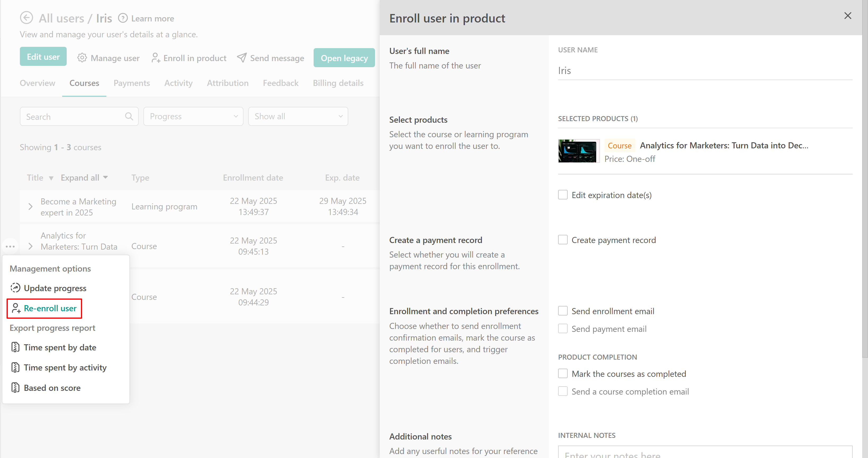Switch to the Payments tab
868x458 pixels.
132,83
